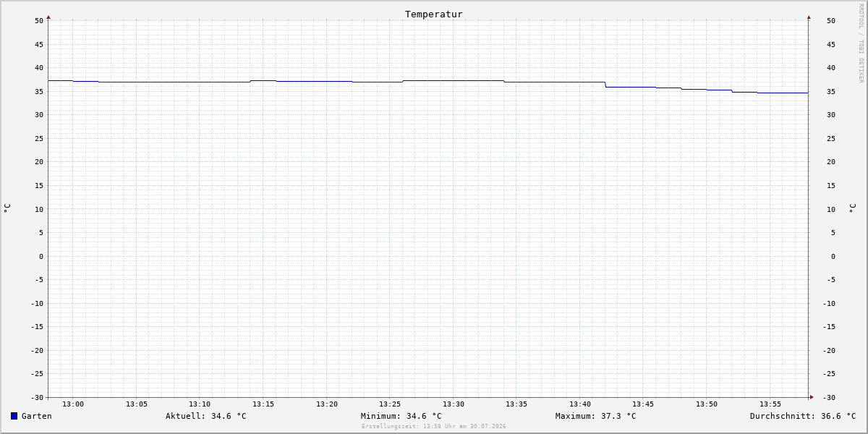The height and width of the screenshot is (434, 868).
Task: Click the 0 label on left y-axis
Action: 41,256
